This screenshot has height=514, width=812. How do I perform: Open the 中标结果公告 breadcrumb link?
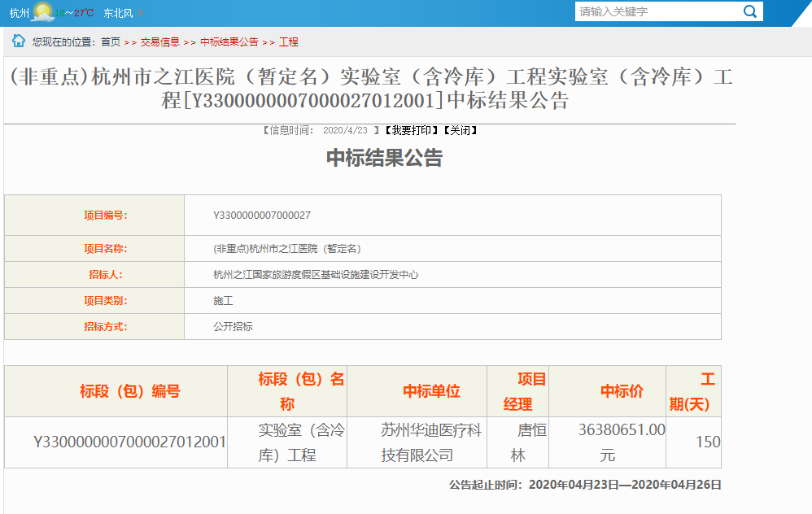coord(229,42)
